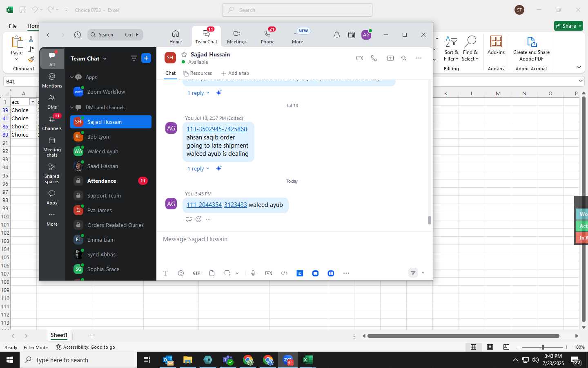Expand the Excel formula bar
This screenshot has height=368, width=588.
pyautogui.click(x=581, y=81)
